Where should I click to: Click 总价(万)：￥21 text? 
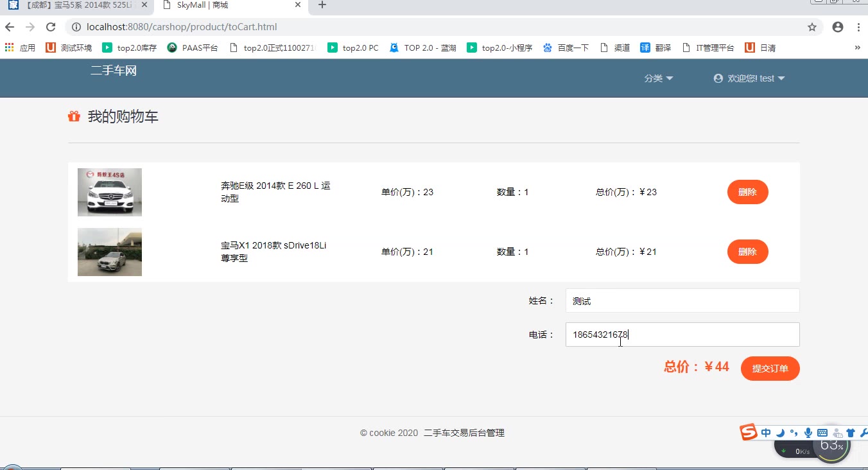click(626, 252)
